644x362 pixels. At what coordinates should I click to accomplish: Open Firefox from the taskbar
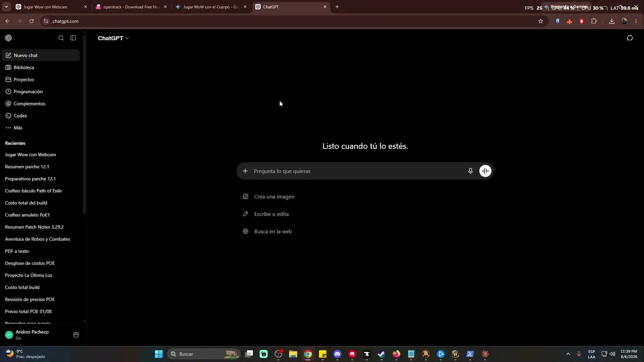coord(396,354)
